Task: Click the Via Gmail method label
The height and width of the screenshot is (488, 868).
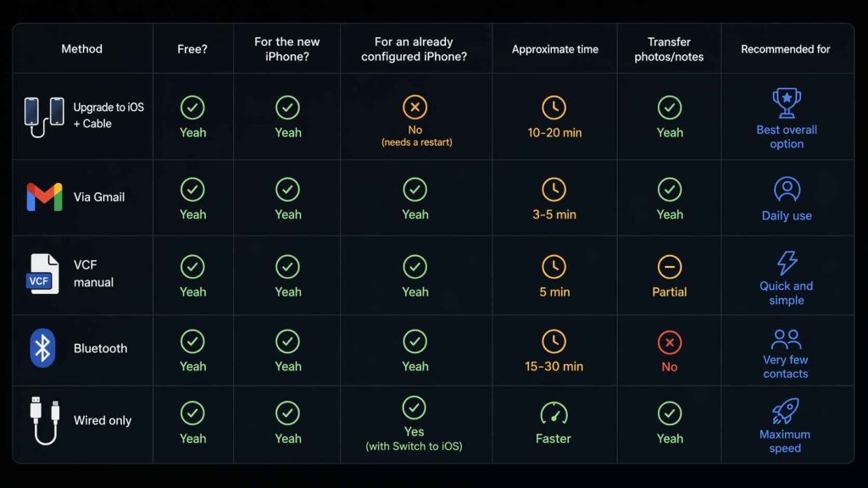Action: point(99,197)
